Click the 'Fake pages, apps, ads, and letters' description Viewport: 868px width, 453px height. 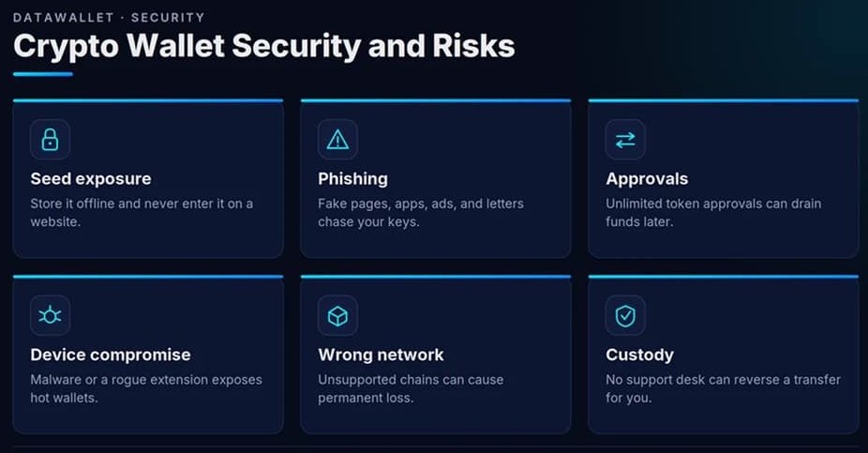click(x=421, y=204)
